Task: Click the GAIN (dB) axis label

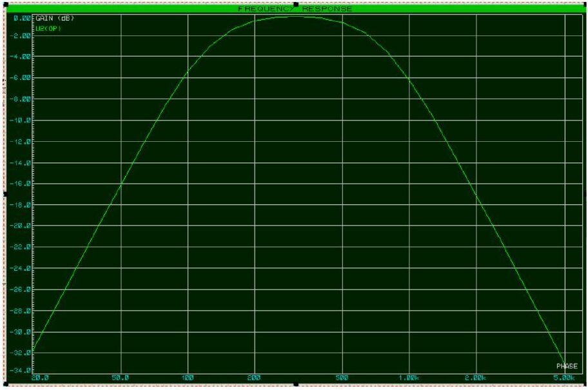Action: point(55,18)
